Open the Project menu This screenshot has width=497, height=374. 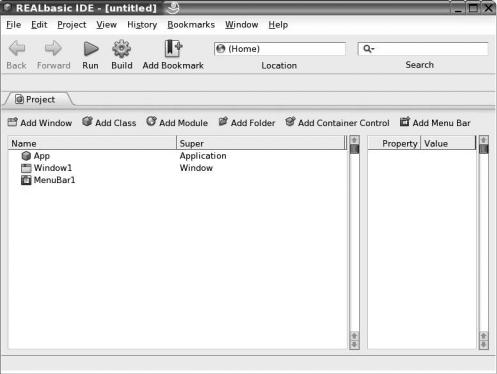pyautogui.click(x=72, y=25)
